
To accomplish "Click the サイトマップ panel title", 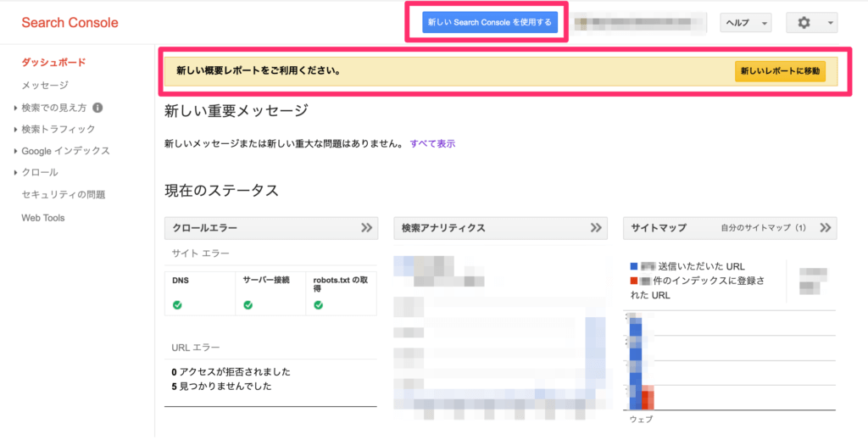I will 659,227.
